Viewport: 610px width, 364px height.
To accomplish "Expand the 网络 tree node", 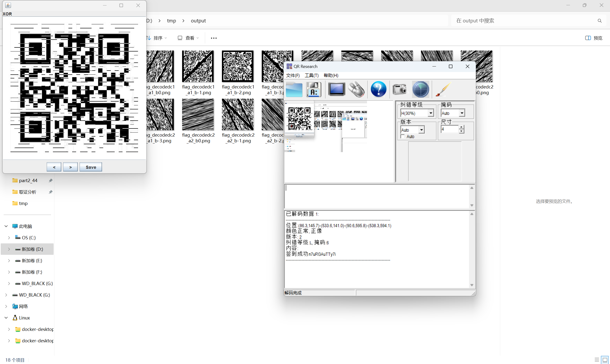I will click(6, 306).
